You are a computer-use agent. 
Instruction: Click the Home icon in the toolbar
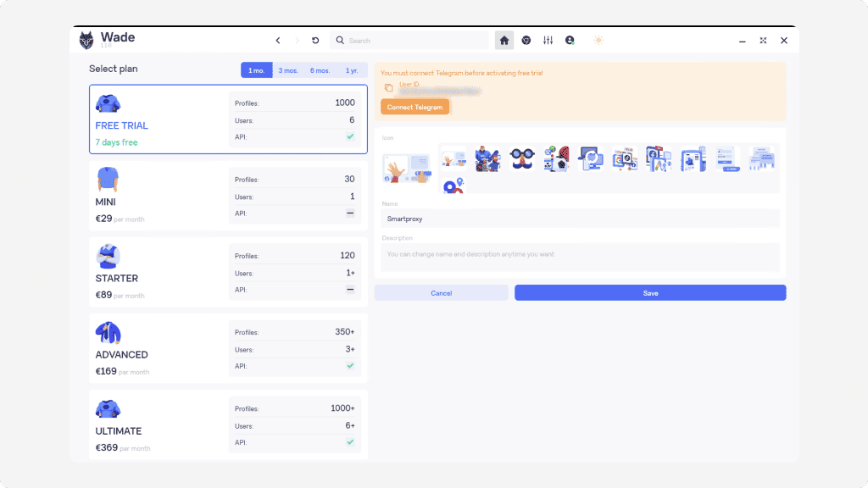coord(504,41)
